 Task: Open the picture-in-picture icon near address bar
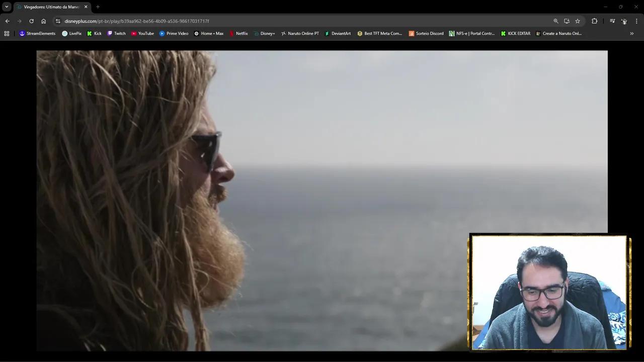[x=567, y=21]
